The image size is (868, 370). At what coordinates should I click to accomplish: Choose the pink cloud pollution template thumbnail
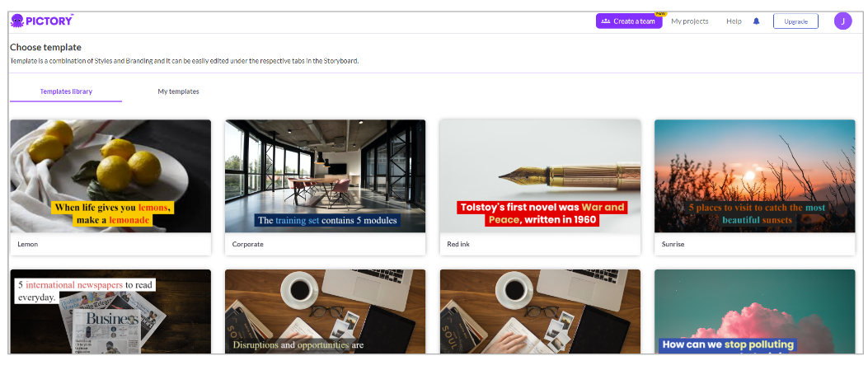(754, 311)
